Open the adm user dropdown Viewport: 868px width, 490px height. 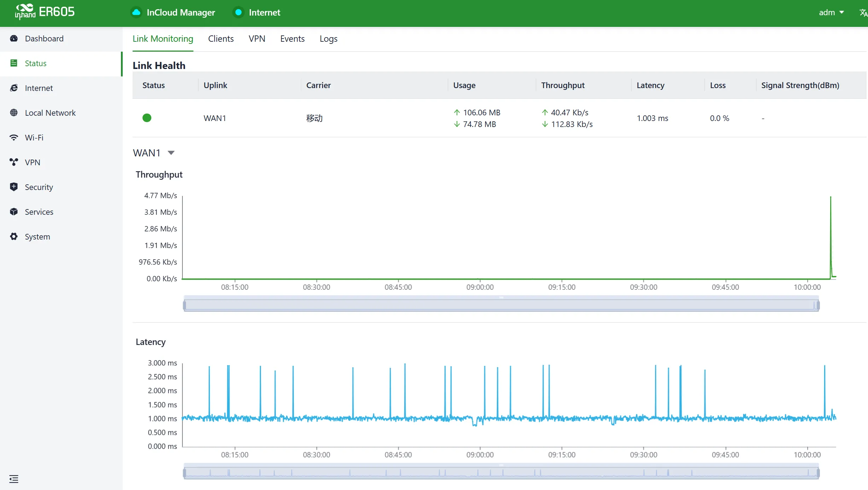pyautogui.click(x=832, y=12)
